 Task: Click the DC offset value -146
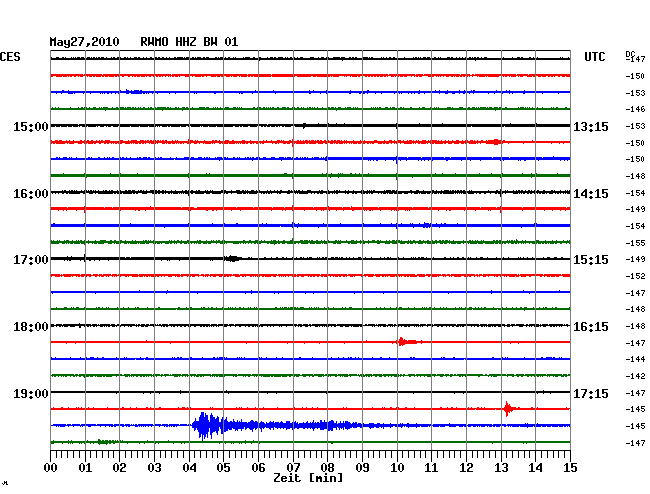[x=635, y=109]
